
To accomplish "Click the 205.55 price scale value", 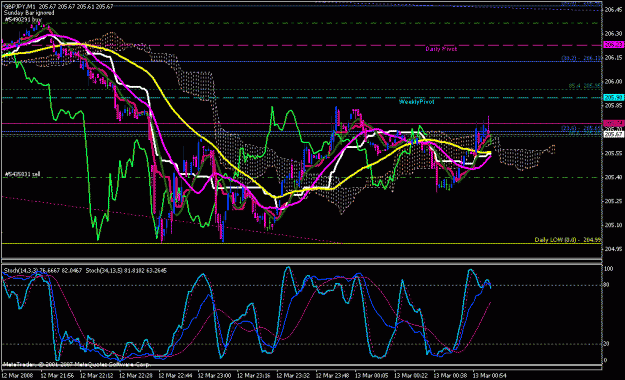I will (x=613, y=153).
